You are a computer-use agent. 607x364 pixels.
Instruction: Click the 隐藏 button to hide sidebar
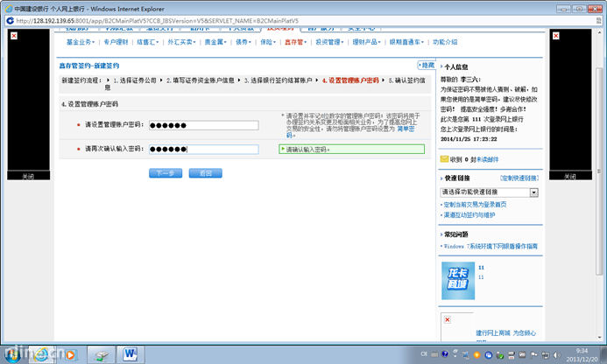[427, 66]
